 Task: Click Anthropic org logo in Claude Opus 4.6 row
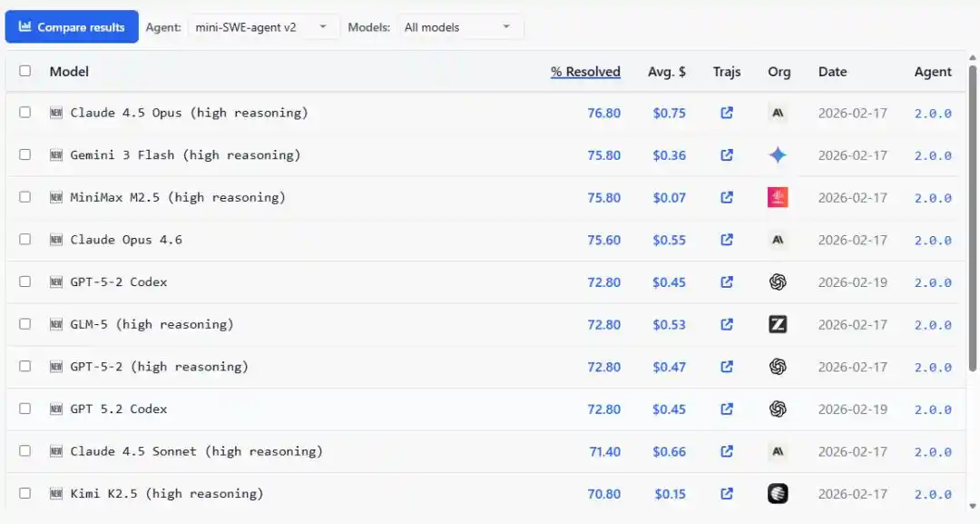(x=778, y=240)
